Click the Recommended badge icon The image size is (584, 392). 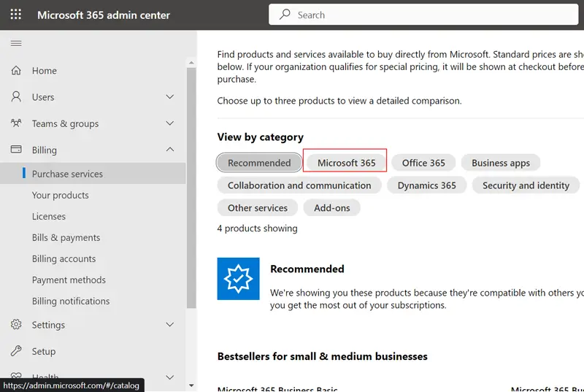238,279
